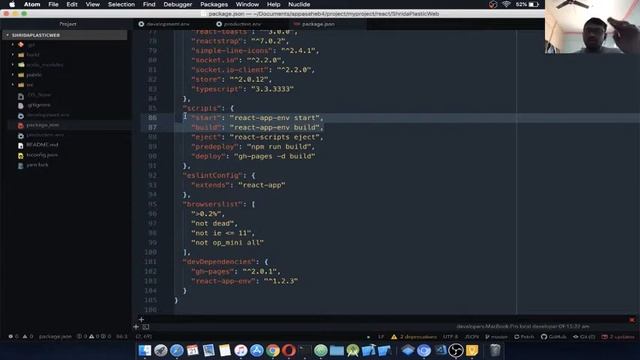640x360 pixels.
Task: Click line number 92 in gutter
Action: click(152, 176)
